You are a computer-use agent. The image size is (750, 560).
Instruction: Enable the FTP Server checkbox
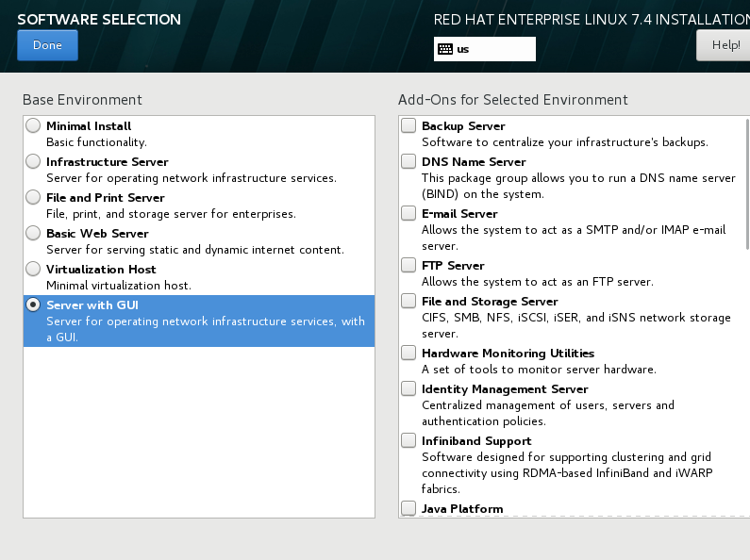tap(408, 265)
